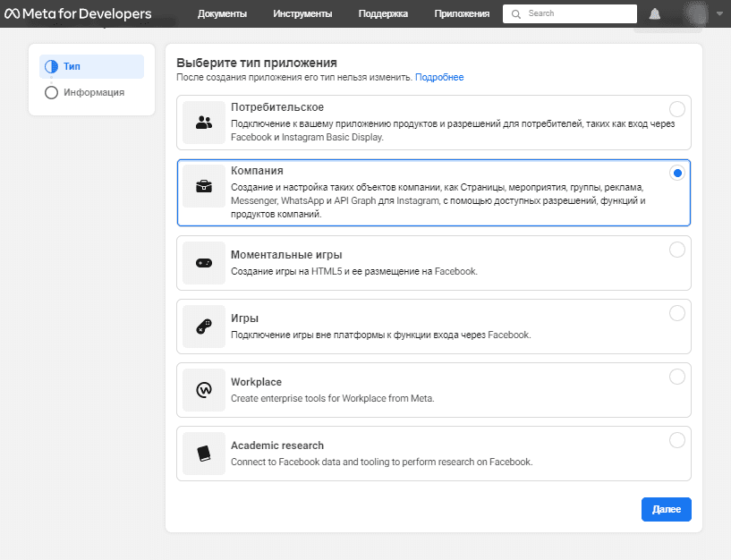The width and height of the screenshot is (731, 560).
Task: Click the Workplace logo icon
Action: [204, 390]
